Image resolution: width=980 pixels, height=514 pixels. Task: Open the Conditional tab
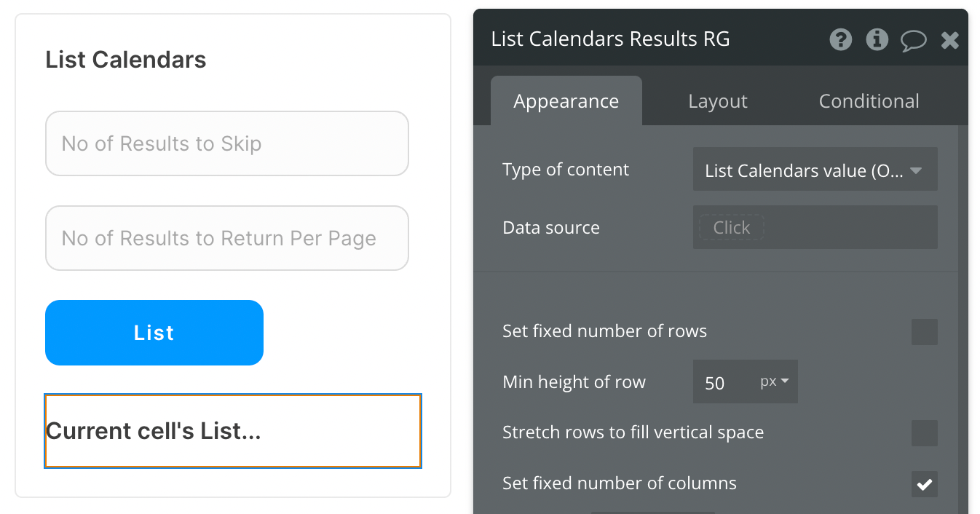pos(869,101)
